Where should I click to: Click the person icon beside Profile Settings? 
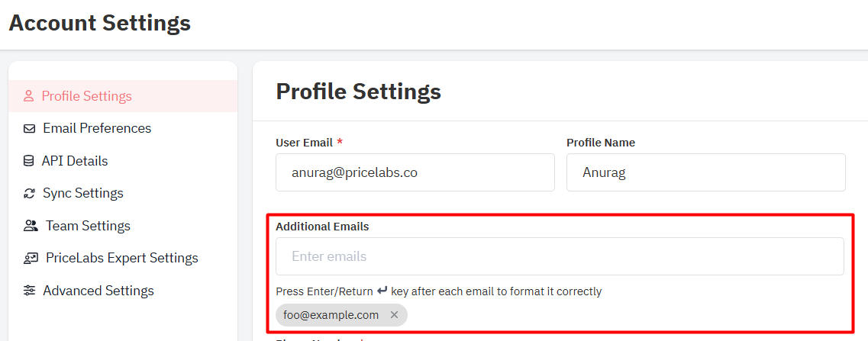pos(28,96)
